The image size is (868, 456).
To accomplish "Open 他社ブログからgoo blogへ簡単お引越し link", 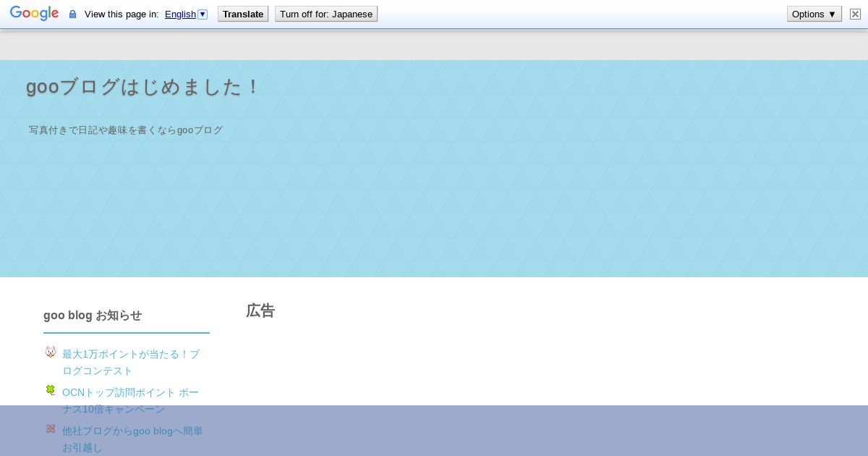I will click(x=133, y=439).
